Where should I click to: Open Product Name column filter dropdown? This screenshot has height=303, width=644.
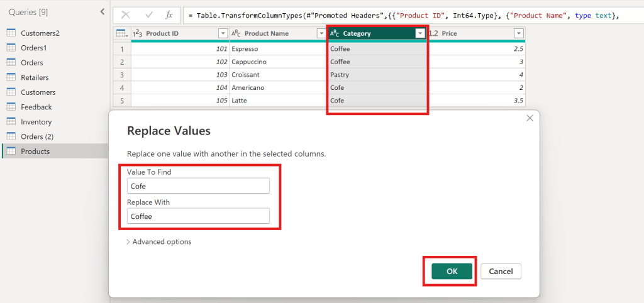click(321, 33)
